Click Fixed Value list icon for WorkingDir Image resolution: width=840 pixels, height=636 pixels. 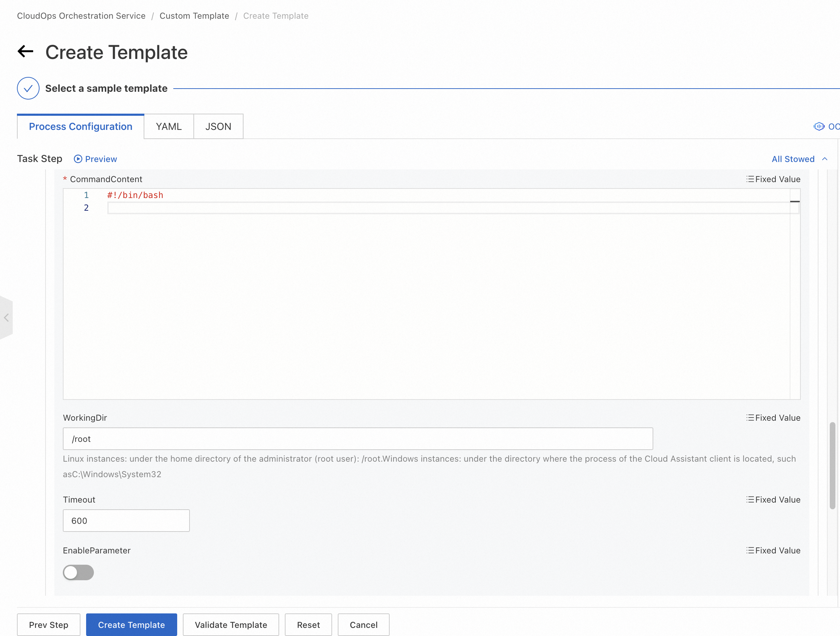[x=750, y=418]
